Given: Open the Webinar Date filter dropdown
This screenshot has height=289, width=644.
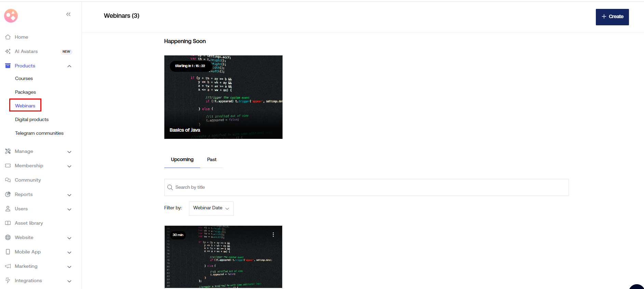Looking at the screenshot, I should [x=211, y=208].
